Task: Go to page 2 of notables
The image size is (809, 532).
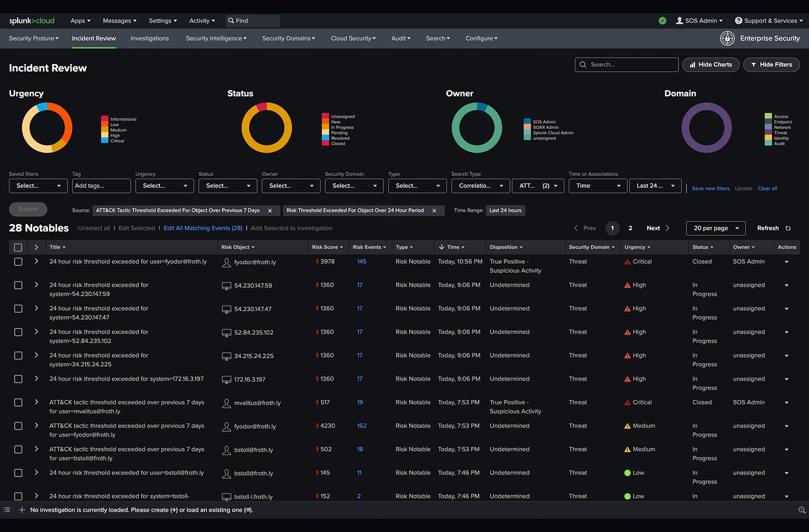Action: tap(630, 228)
